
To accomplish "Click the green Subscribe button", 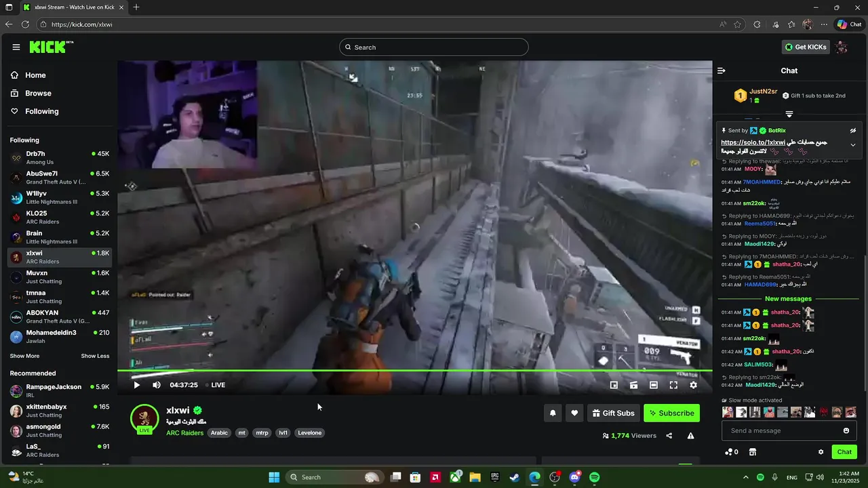I will [x=671, y=413].
